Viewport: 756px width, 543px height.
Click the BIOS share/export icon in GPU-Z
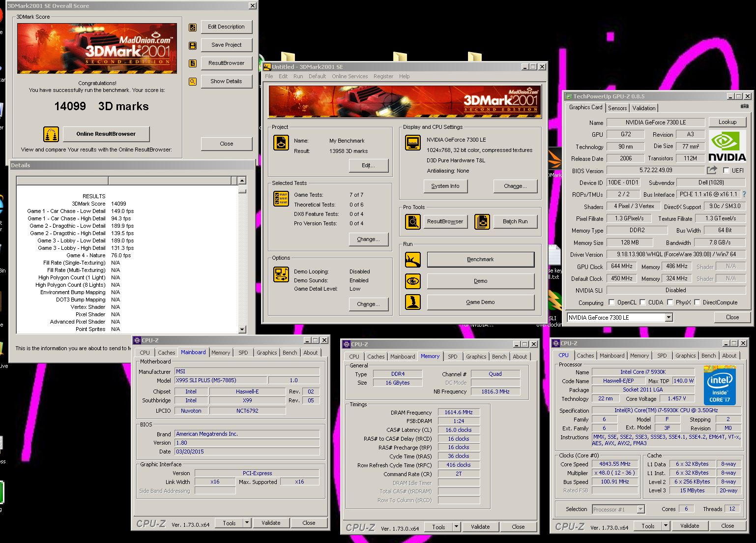point(712,170)
